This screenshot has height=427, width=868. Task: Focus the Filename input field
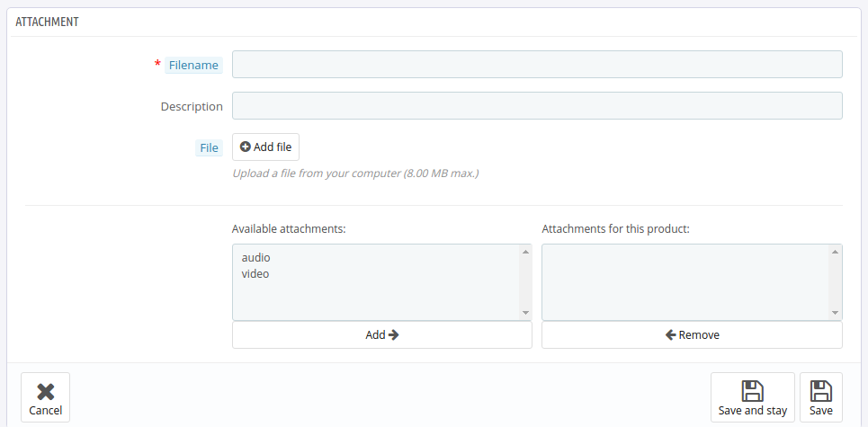coord(537,64)
